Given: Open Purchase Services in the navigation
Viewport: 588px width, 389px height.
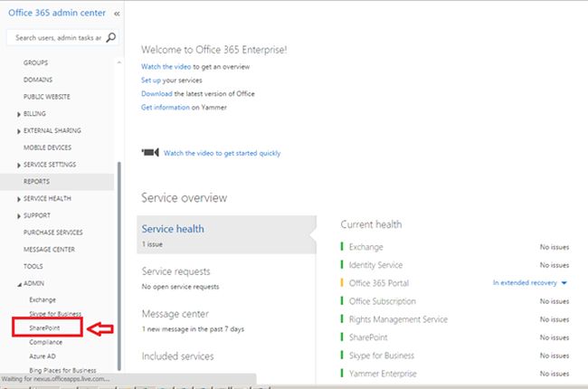Looking at the screenshot, I should (52, 232).
